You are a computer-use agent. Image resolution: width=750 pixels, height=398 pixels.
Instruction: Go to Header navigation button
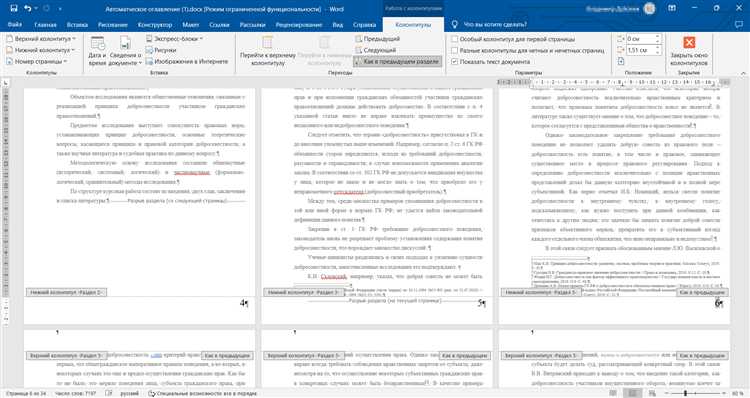(268, 51)
